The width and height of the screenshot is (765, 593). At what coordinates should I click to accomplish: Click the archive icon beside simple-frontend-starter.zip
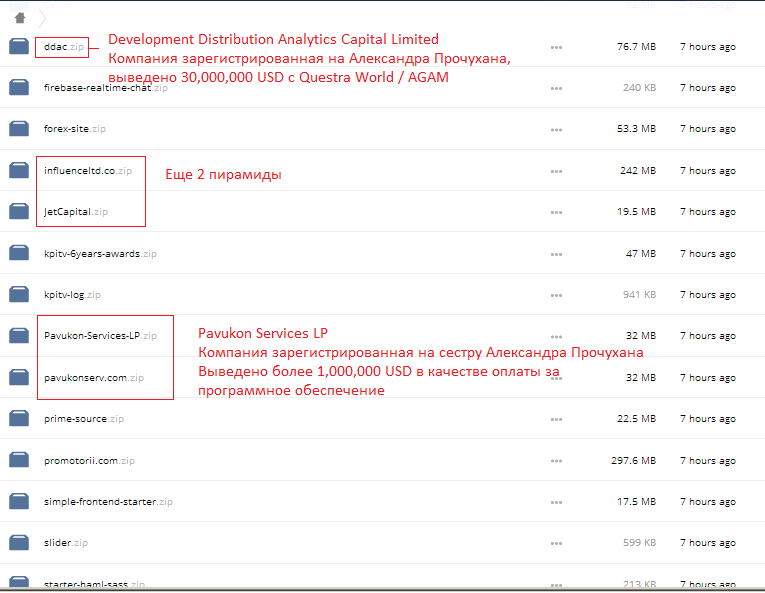click(x=19, y=501)
